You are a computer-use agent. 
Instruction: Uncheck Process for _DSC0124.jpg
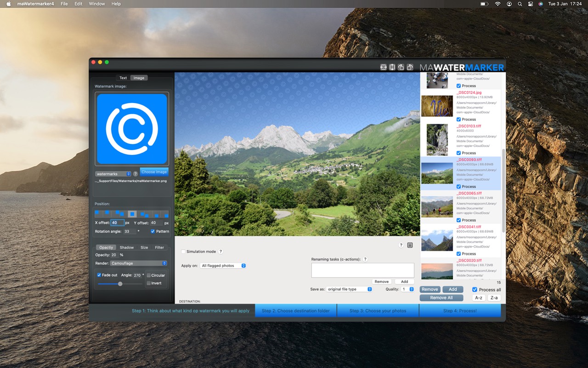click(458, 120)
